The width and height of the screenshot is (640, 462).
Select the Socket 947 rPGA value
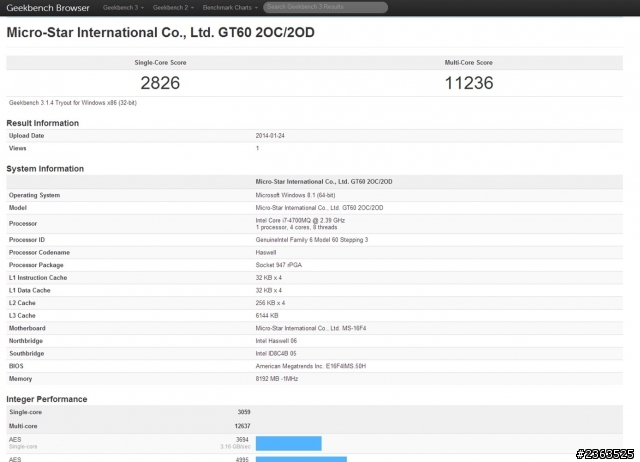tap(278, 265)
